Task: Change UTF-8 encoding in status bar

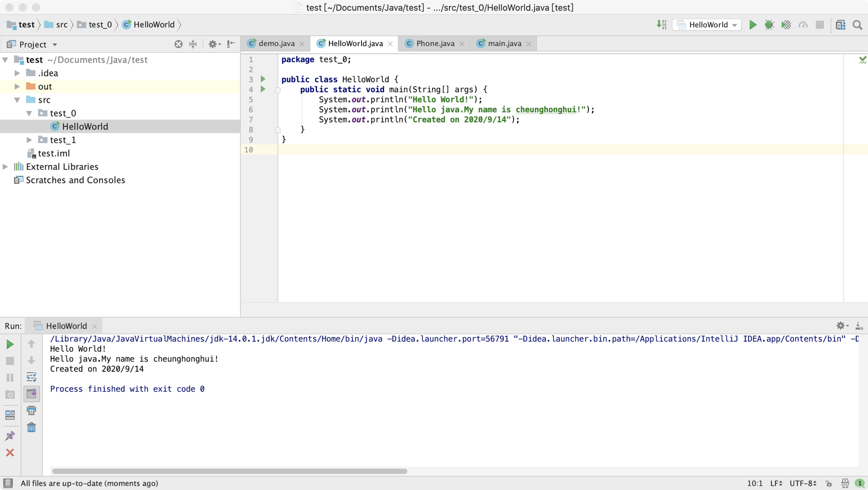Action: pyautogui.click(x=803, y=484)
